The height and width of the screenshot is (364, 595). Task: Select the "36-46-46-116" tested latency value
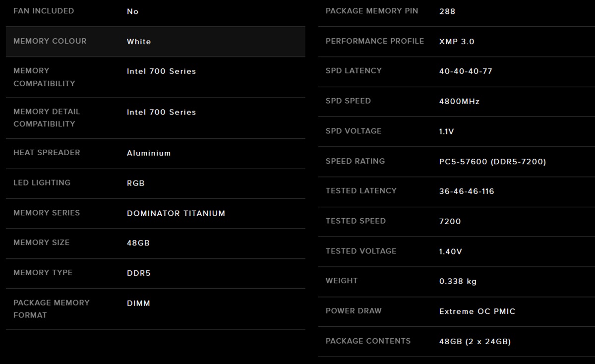(x=467, y=191)
